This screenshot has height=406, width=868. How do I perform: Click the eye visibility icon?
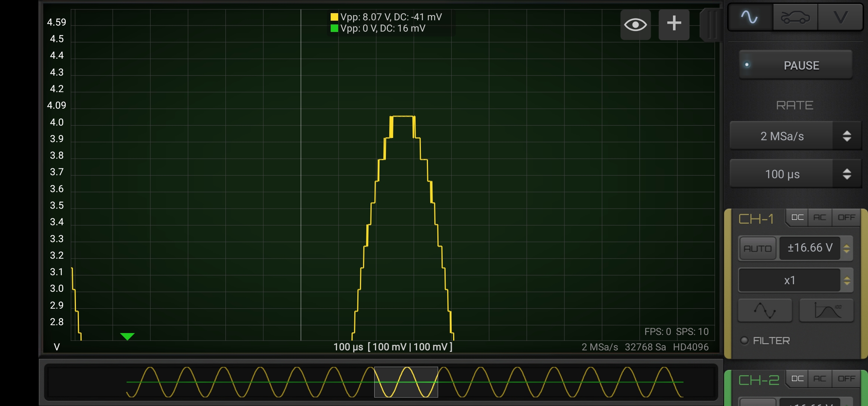click(635, 25)
